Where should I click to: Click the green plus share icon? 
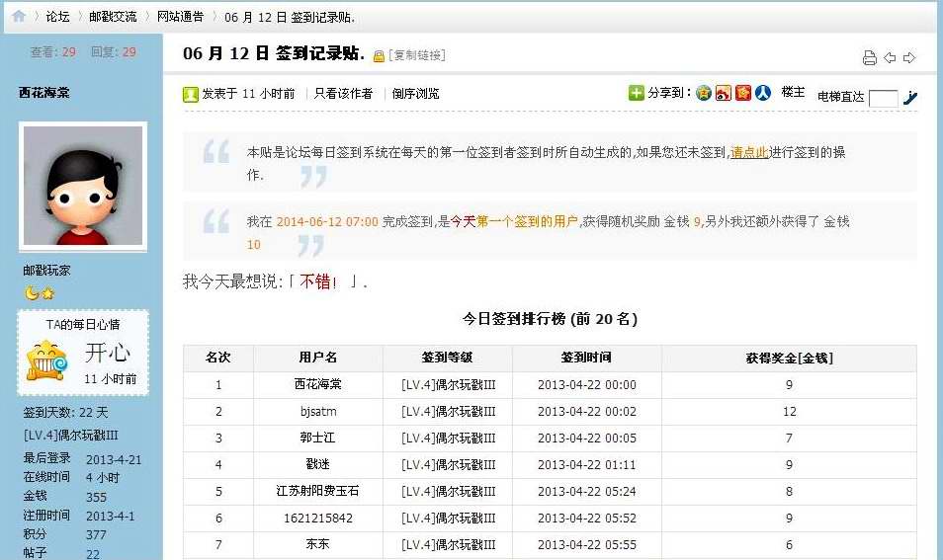click(x=637, y=93)
